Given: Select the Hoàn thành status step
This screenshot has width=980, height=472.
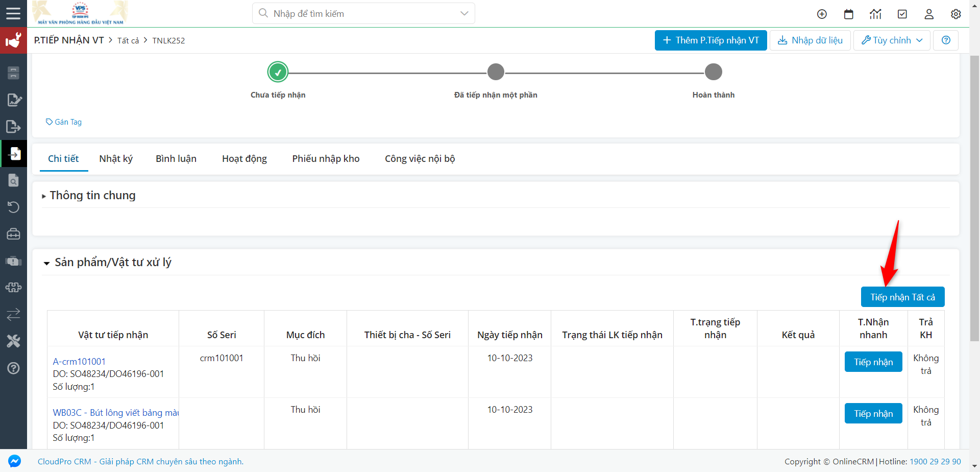Looking at the screenshot, I should coord(714,72).
